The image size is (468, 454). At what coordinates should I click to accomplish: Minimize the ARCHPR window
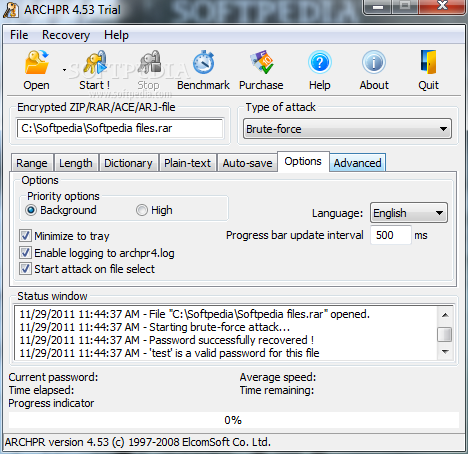tap(378, 7)
